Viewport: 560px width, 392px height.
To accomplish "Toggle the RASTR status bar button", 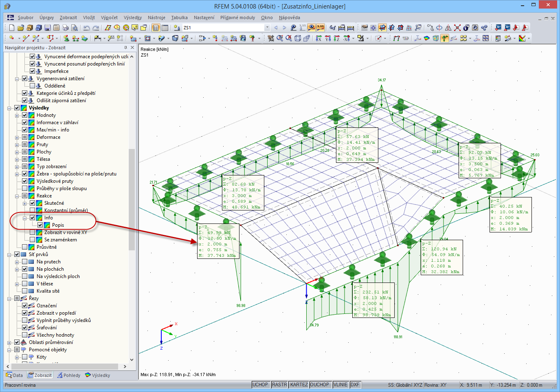I will tap(279, 385).
